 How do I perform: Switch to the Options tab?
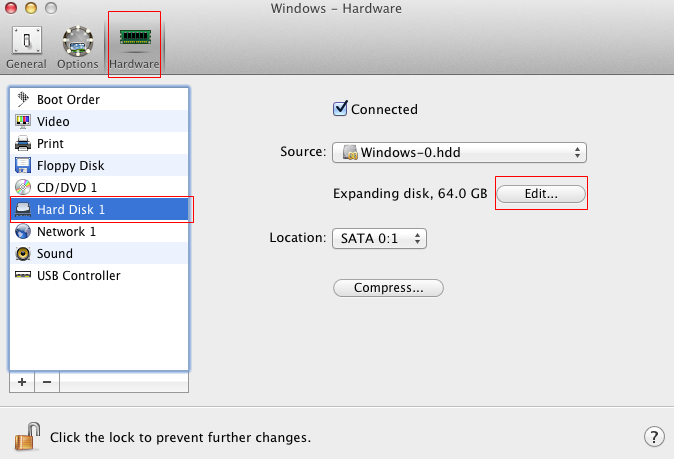click(x=77, y=48)
